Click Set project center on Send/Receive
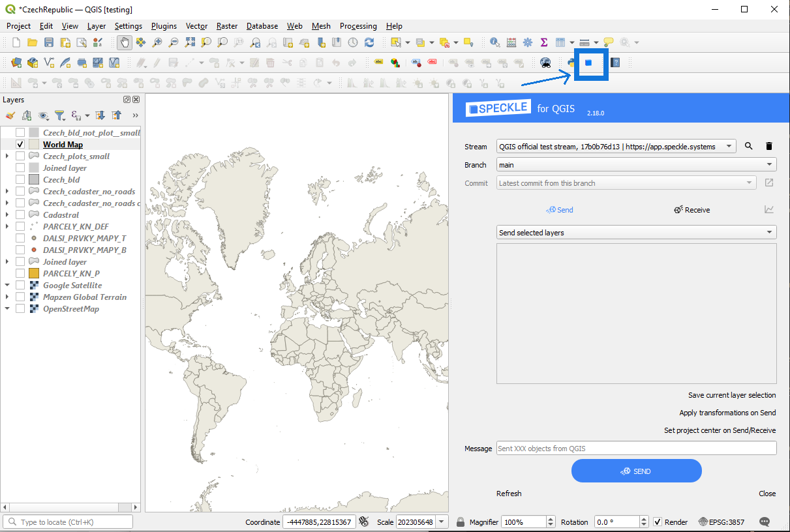 720,430
